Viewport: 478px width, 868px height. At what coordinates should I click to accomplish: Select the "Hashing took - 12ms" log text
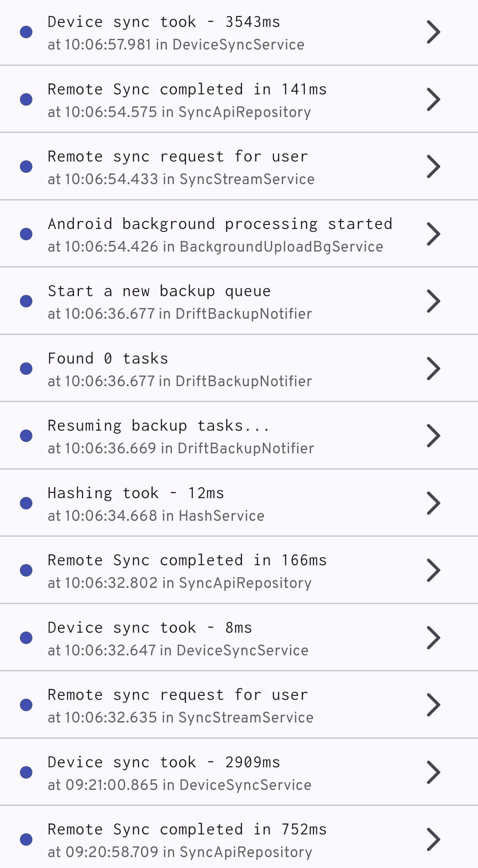(x=136, y=493)
